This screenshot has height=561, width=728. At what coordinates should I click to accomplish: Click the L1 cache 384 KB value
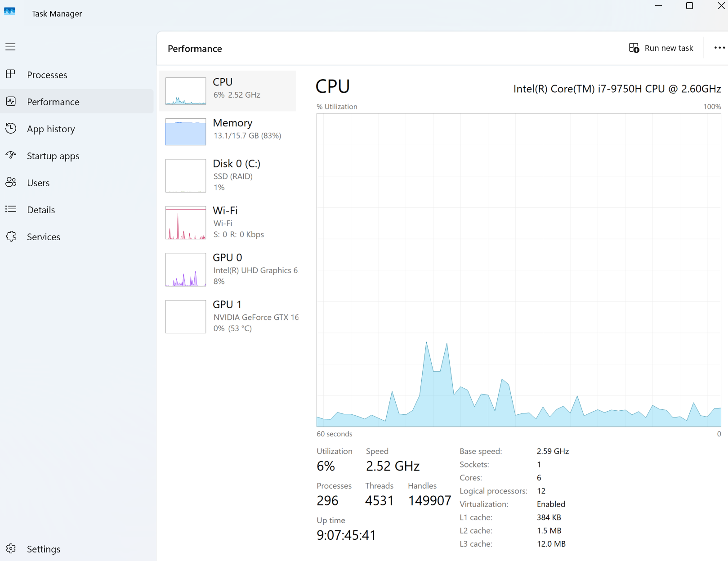pos(549,517)
